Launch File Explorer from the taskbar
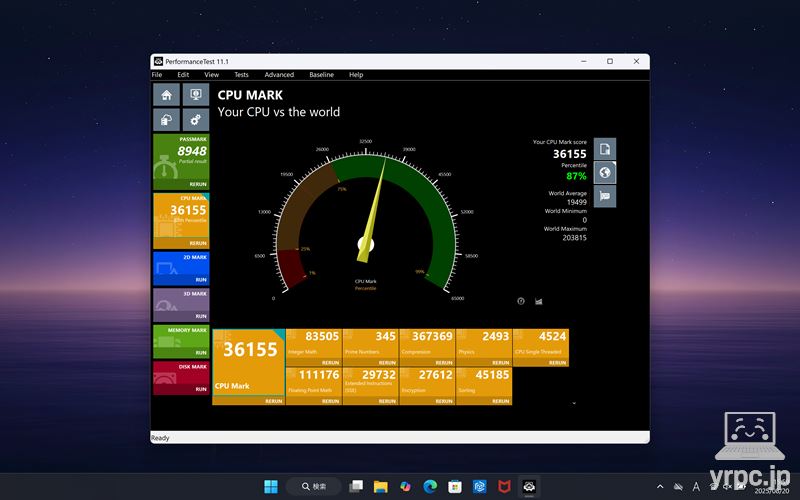Screen dimensions: 800x500 (x=381, y=486)
